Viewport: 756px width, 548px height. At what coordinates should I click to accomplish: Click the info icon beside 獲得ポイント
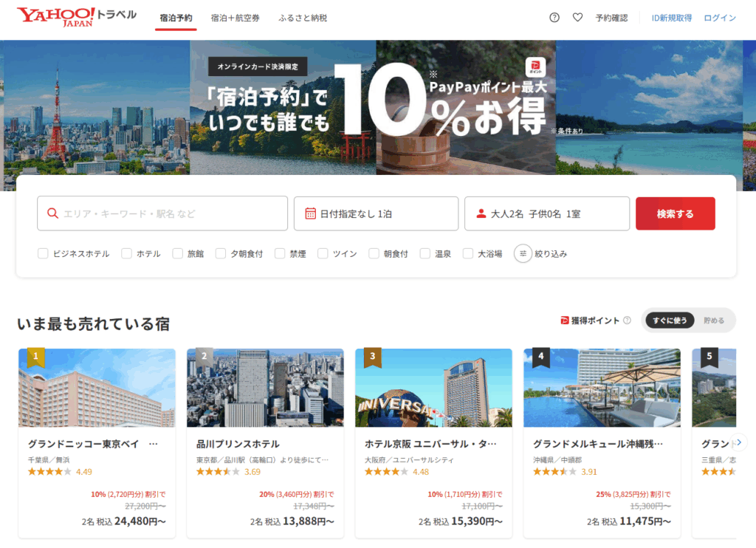627,321
